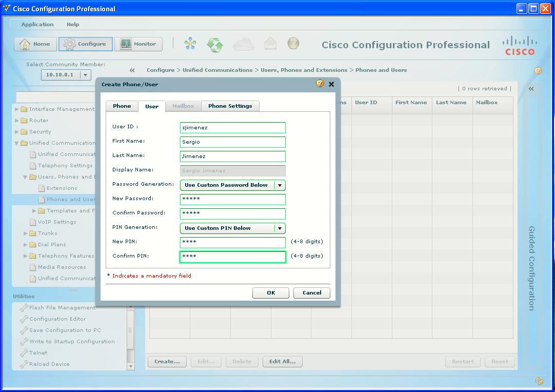Select Telephony Settings in the tree
555x392 pixels.
65,166
